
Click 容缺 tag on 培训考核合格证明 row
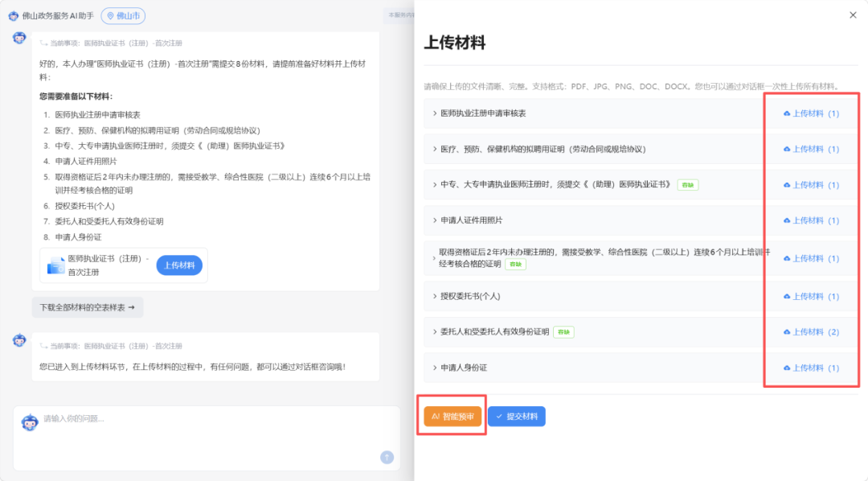click(515, 265)
